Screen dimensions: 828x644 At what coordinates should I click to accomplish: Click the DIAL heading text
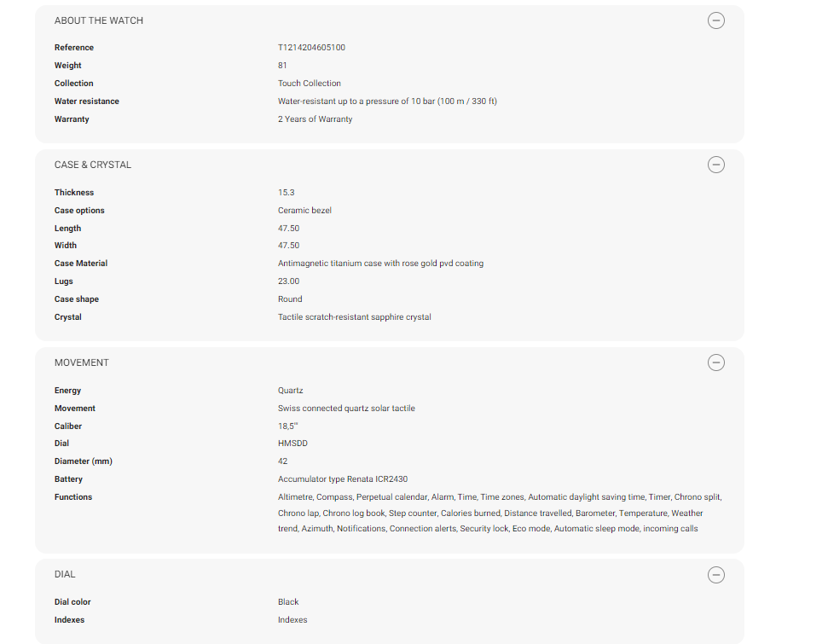(x=65, y=575)
